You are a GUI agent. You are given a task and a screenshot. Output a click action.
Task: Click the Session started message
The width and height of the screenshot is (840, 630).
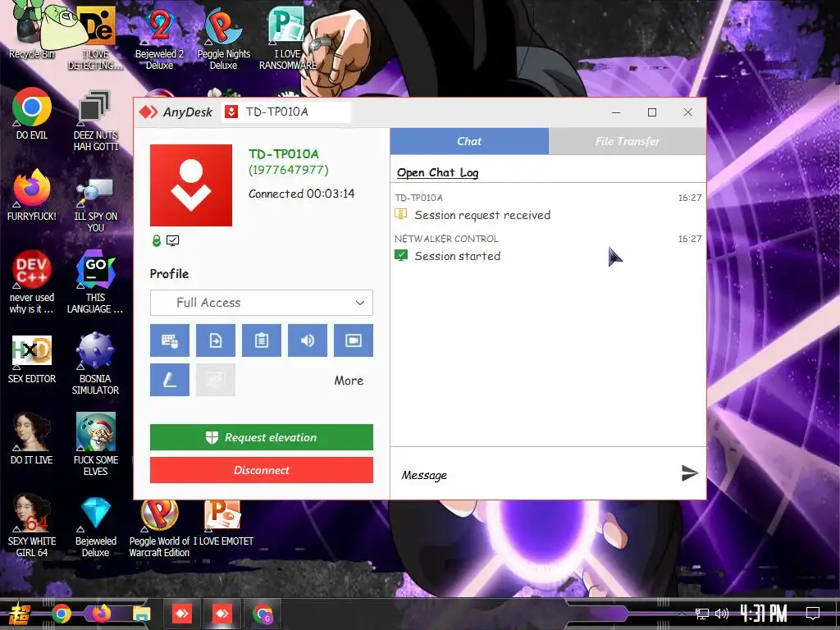point(458,256)
